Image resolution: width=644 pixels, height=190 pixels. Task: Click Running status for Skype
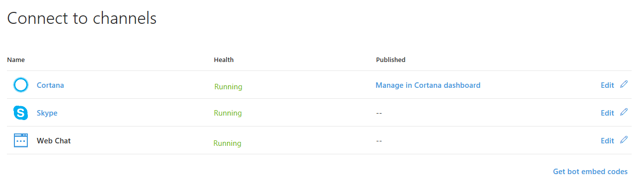coord(228,113)
